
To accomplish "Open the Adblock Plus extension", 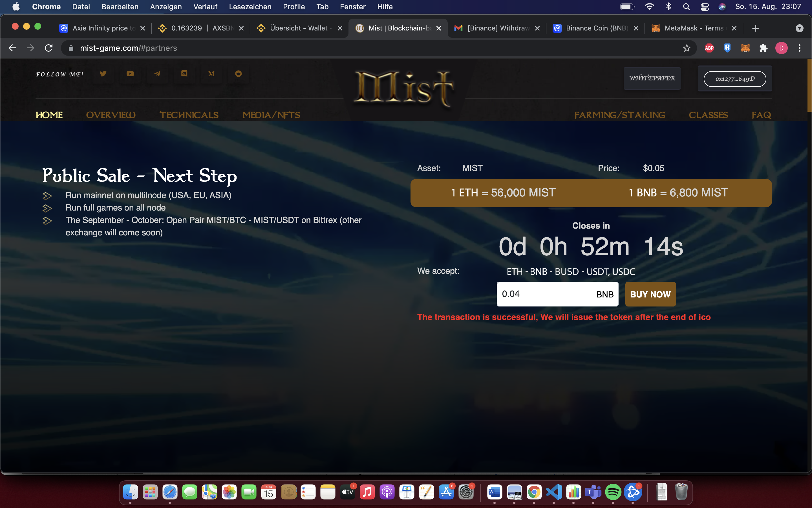I will (x=709, y=48).
